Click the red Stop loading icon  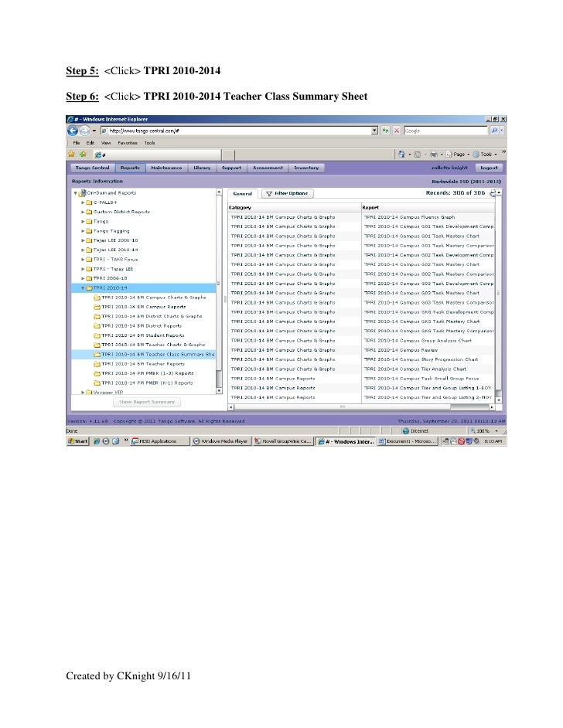396,131
